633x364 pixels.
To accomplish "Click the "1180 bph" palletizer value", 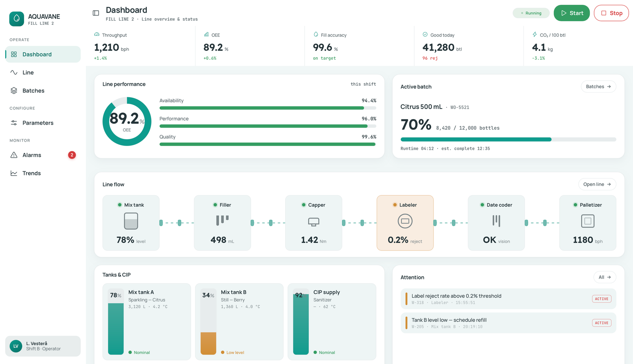I will click(x=588, y=240).
